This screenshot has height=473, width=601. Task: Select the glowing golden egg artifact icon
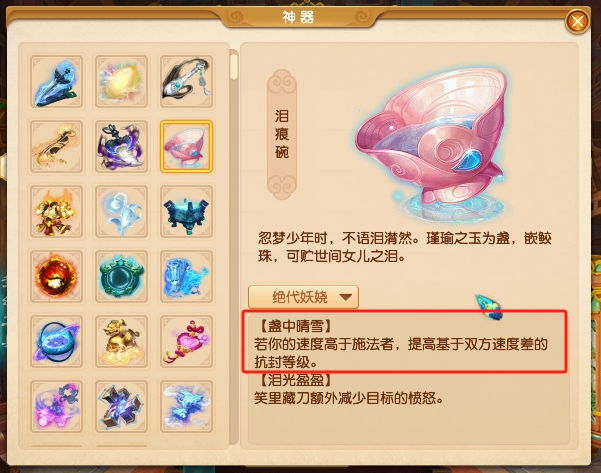[122, 81]
